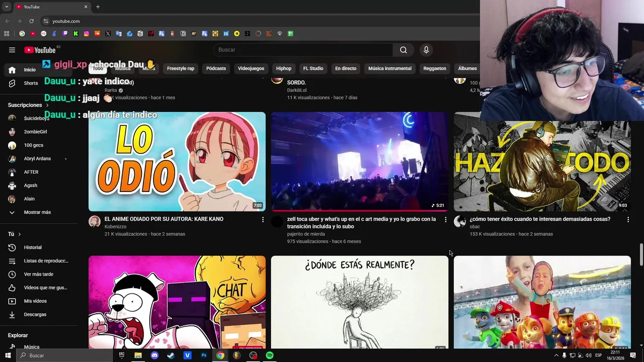Select the FL Studio filter chip
The image size is (644, 362).
(313, 68)
